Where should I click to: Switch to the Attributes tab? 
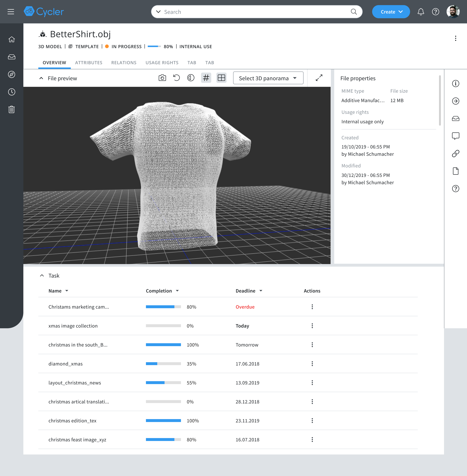click(x=89, y=62)
